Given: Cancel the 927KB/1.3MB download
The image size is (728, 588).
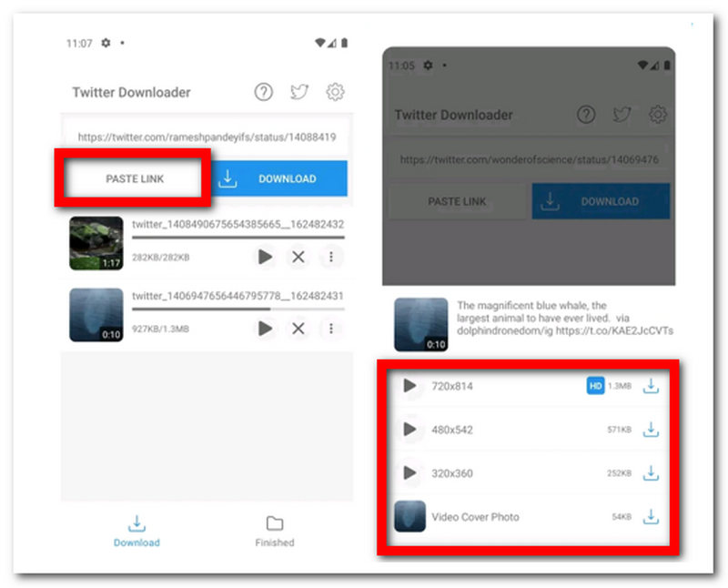Looking at the screenshot, I should coord(298,329).
